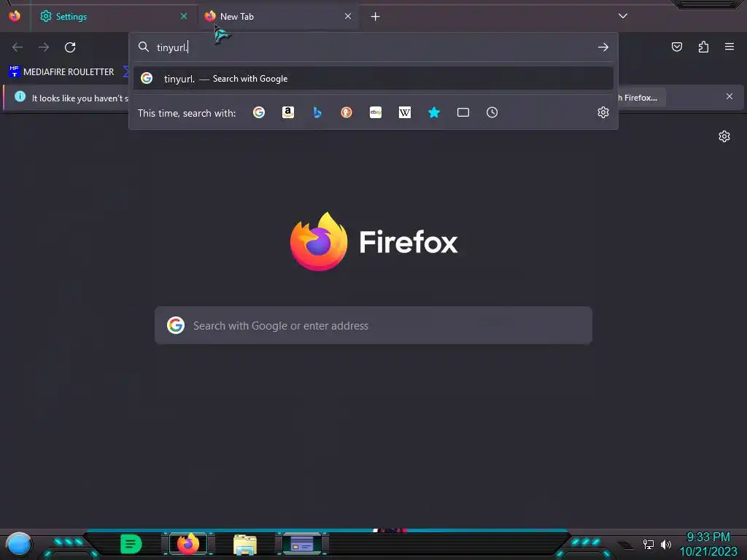Open the Start orb on taskbar

click(x=19, y=544)
